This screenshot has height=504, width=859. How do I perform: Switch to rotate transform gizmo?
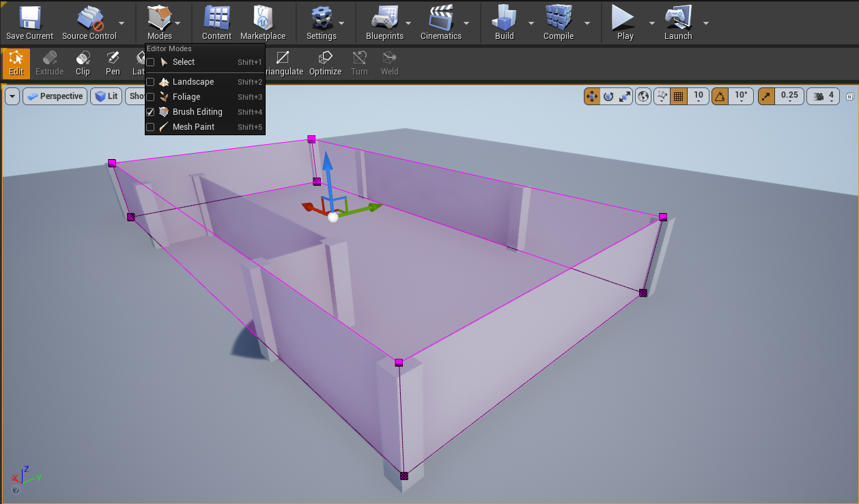[x=608, y=96]
